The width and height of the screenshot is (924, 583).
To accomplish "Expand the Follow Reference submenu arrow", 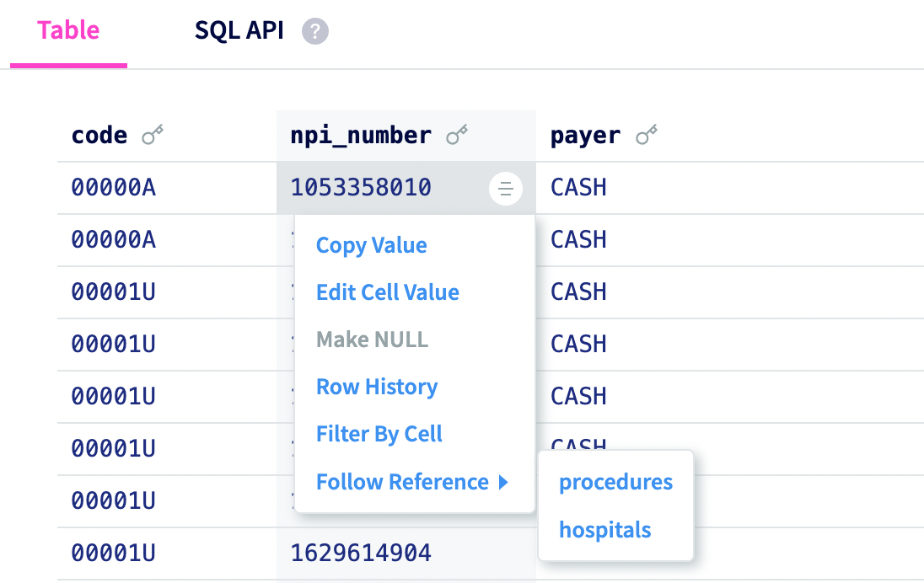I will click(503, 483).
